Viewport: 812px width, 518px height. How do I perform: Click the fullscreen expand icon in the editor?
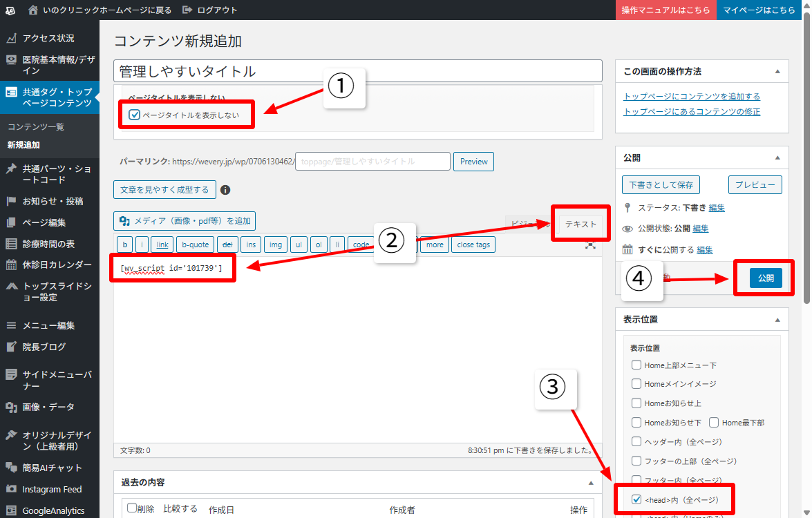tap(589, 244)
